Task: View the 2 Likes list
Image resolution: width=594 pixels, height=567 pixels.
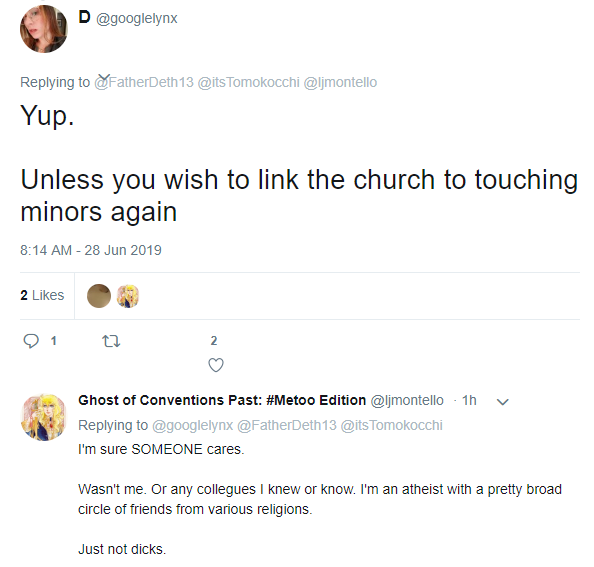Action: 42,295
